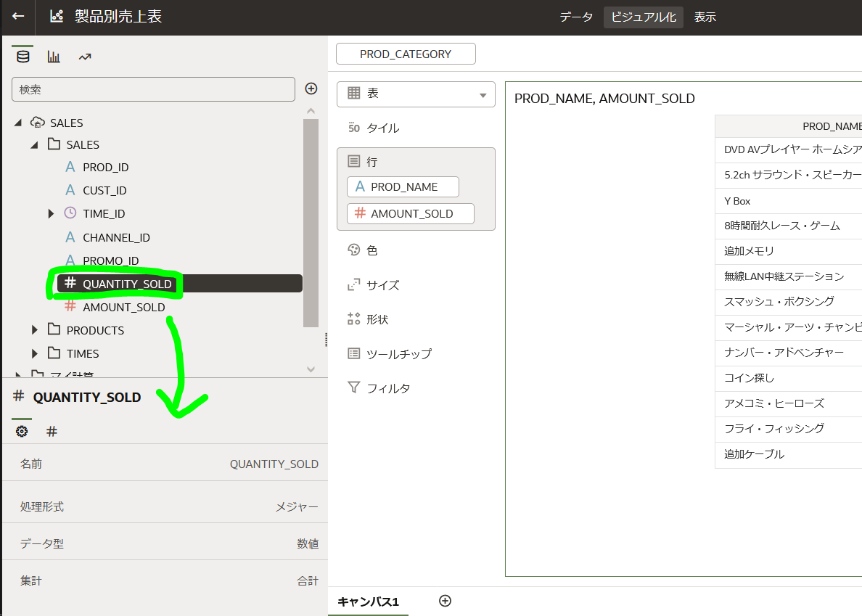Open the 処理形式 value メジャー
The height and width of the screenshot is (616, 862).
coord(297,506)
